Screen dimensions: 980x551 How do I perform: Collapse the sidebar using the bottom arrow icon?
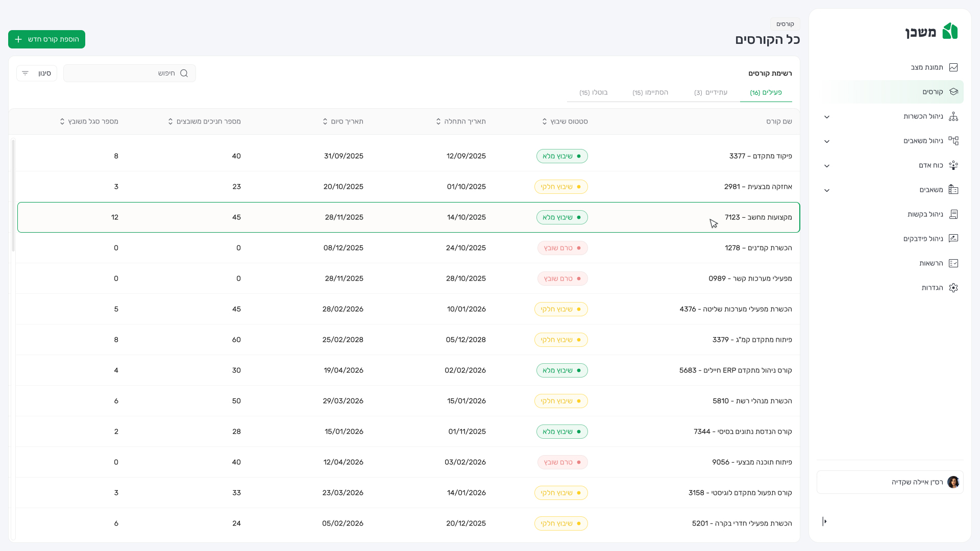[x=824, y=521]
